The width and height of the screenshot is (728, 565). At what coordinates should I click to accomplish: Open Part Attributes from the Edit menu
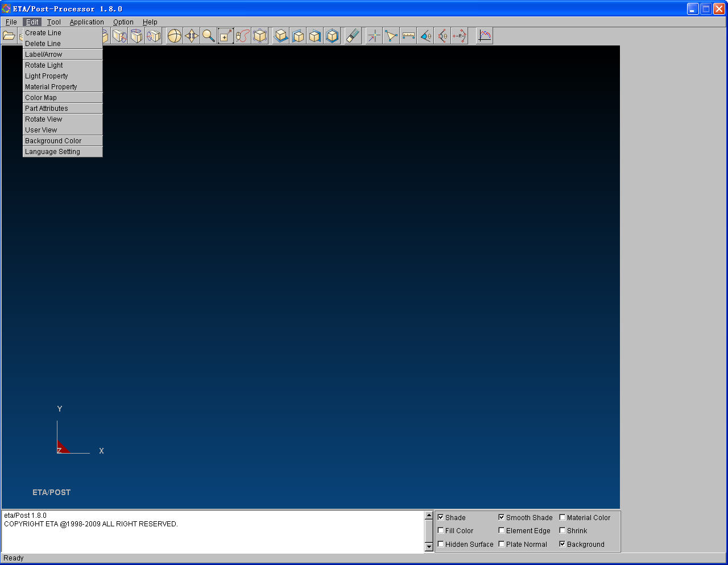tap(63, 109)
